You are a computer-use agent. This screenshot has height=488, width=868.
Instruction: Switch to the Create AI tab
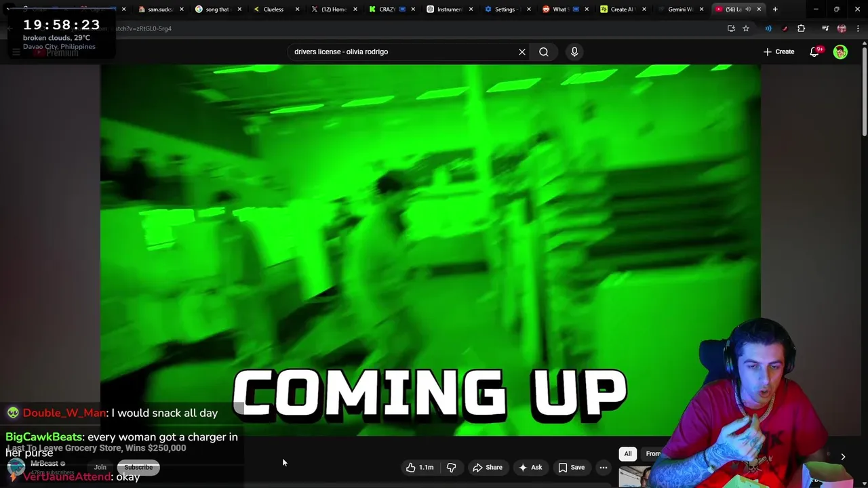click(623, 9)
